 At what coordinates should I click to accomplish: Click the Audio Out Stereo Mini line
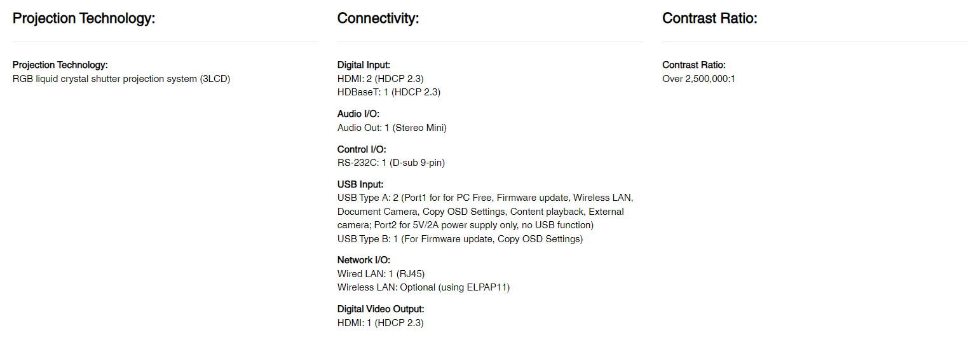pos(391,128)
